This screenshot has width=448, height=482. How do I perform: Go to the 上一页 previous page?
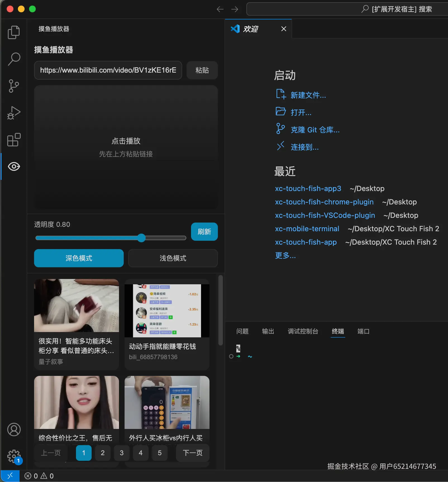pyautogui.click(x=51, y=453)
